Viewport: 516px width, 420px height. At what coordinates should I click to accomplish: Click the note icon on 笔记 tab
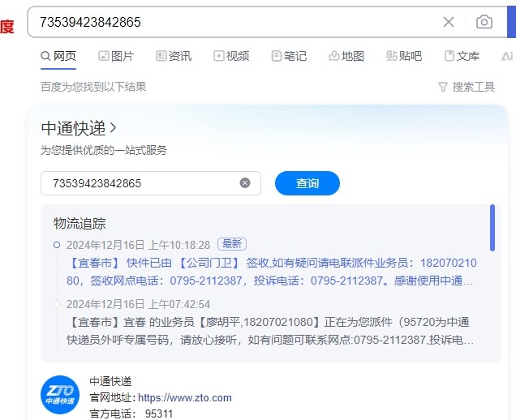(x=276, y=56)
